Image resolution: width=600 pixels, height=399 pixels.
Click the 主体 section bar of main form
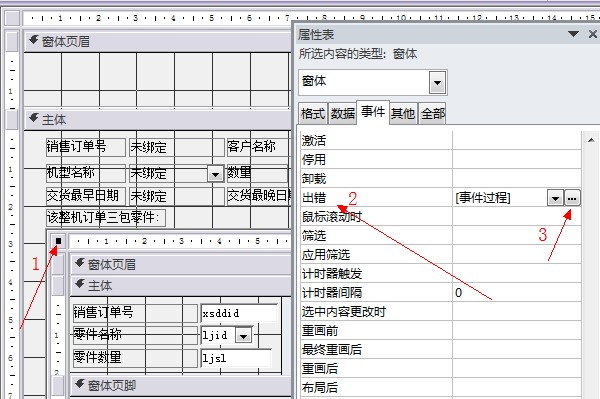click(158, 120)
